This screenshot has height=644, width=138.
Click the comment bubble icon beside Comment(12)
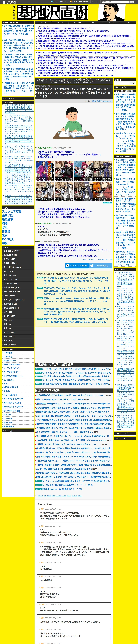click(101, 101)
